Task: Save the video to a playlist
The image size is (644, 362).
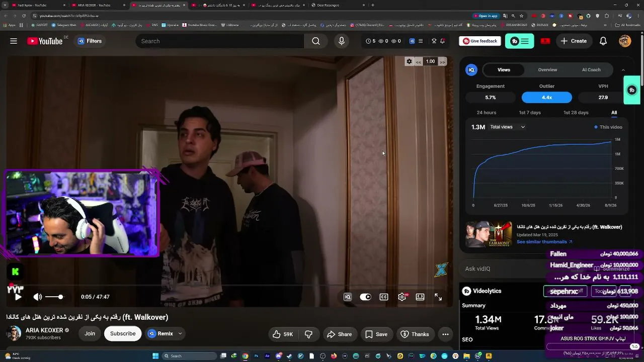Action: pos(376,334)
